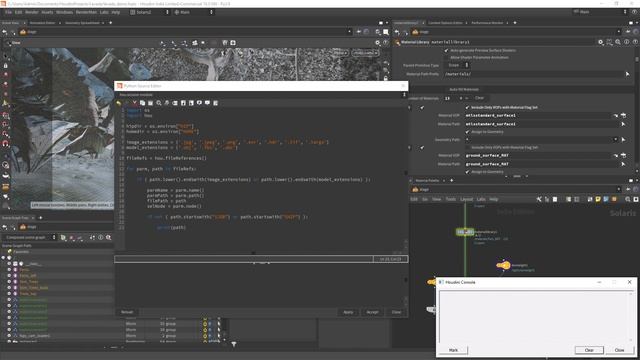Click Clear in the Houdini Console window
This screenshot has height=360, width=640.
coord(589,350)
